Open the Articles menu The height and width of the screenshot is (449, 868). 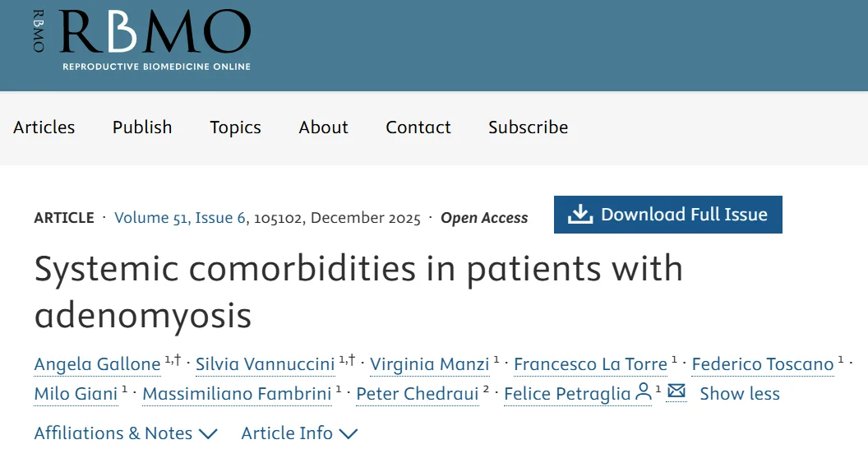44,127
